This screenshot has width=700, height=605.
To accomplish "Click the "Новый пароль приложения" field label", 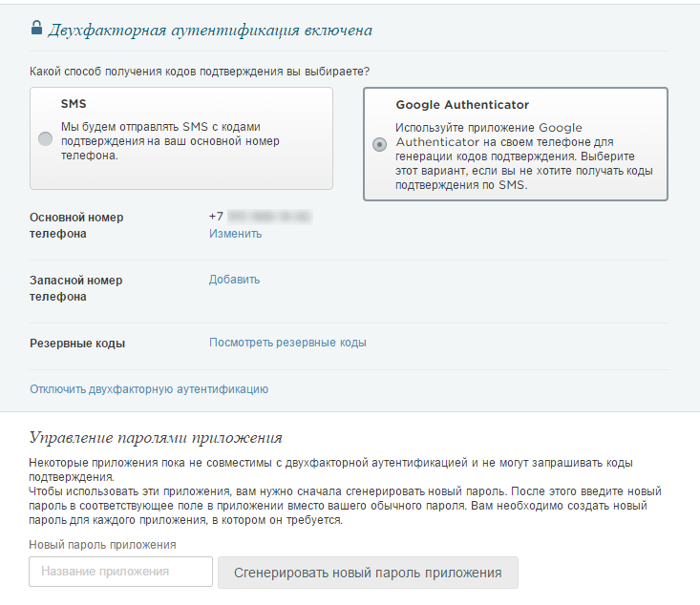I will pos(102,545).
